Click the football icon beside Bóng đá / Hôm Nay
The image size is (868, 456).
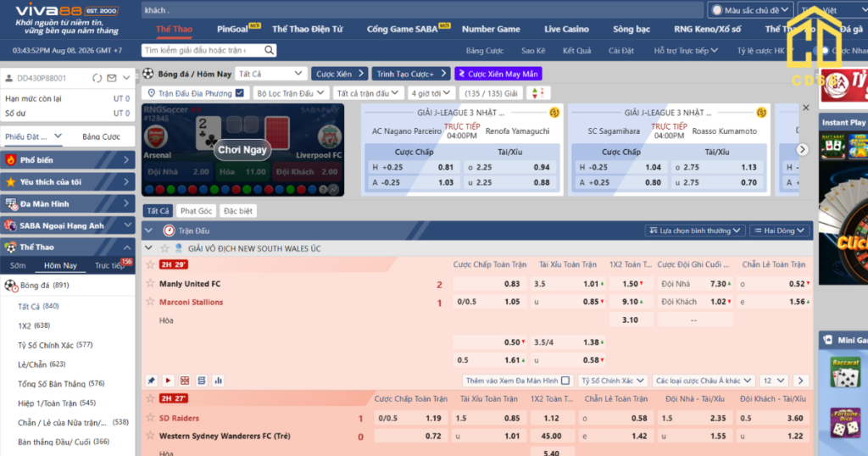pos(148,73)
